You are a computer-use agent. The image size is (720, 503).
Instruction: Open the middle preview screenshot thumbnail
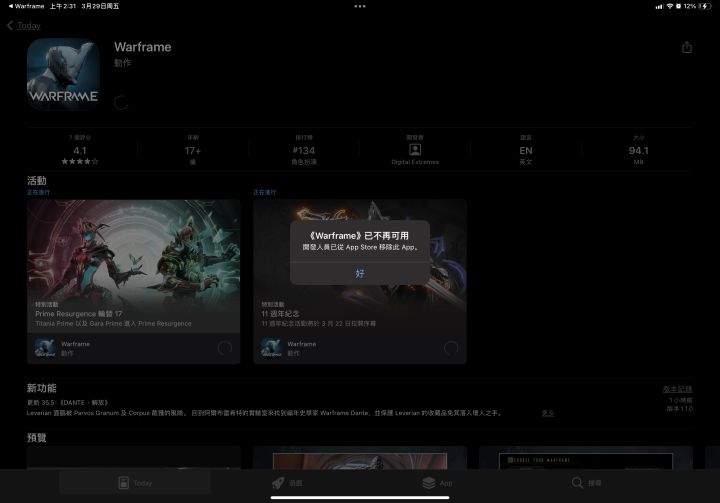click(360, 458)
